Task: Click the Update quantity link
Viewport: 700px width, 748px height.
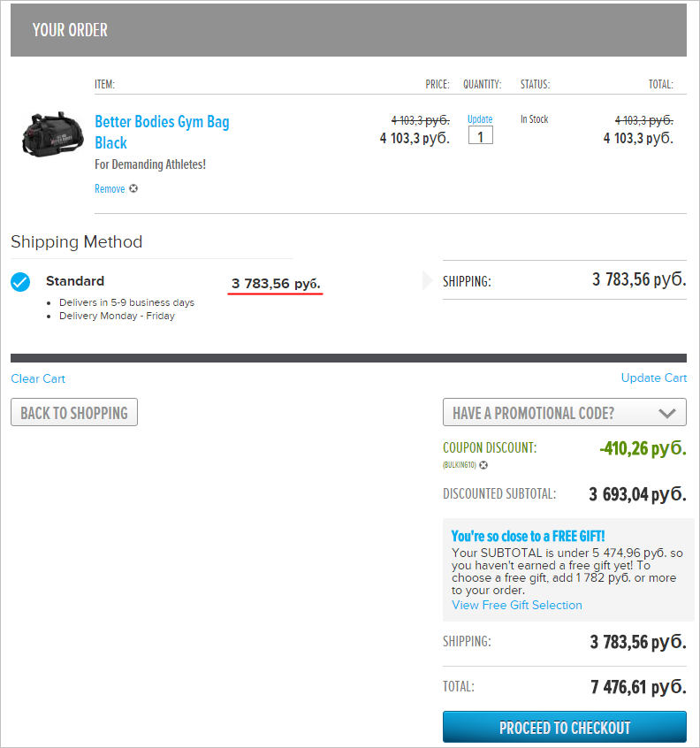Action: (x=480, y=119)
